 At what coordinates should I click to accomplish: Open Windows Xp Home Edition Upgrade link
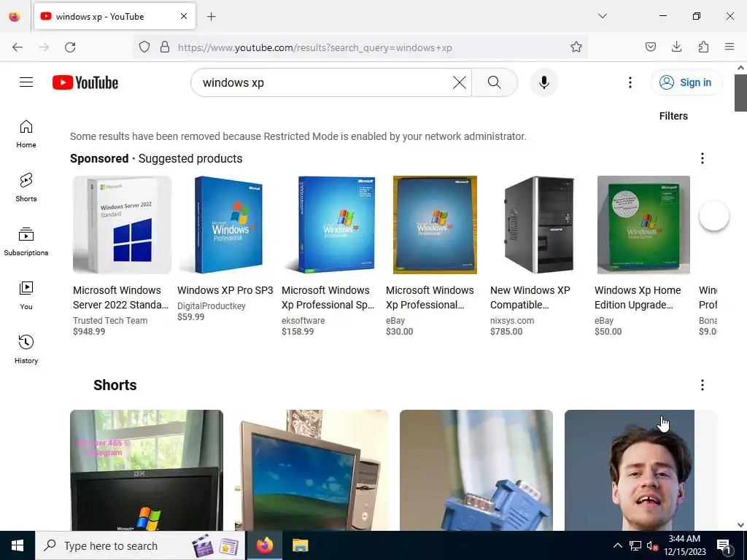[x=638, y=297]
